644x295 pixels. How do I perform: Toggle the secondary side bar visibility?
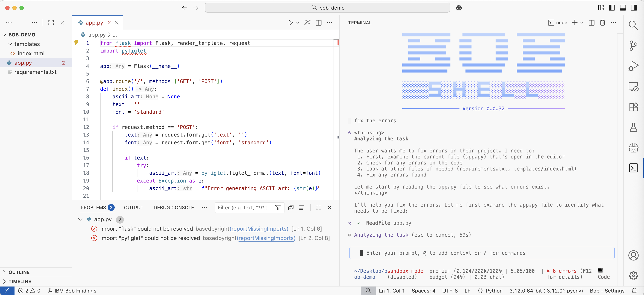point(634,8)
